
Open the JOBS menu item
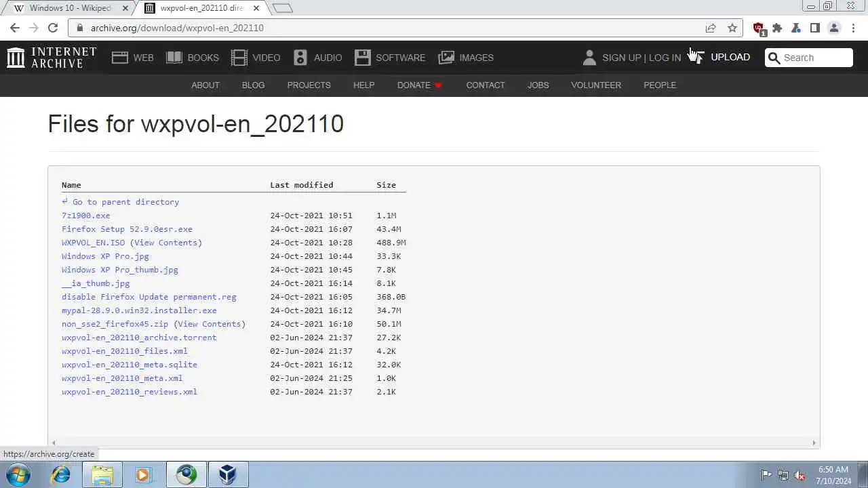[x=538, y=85]
